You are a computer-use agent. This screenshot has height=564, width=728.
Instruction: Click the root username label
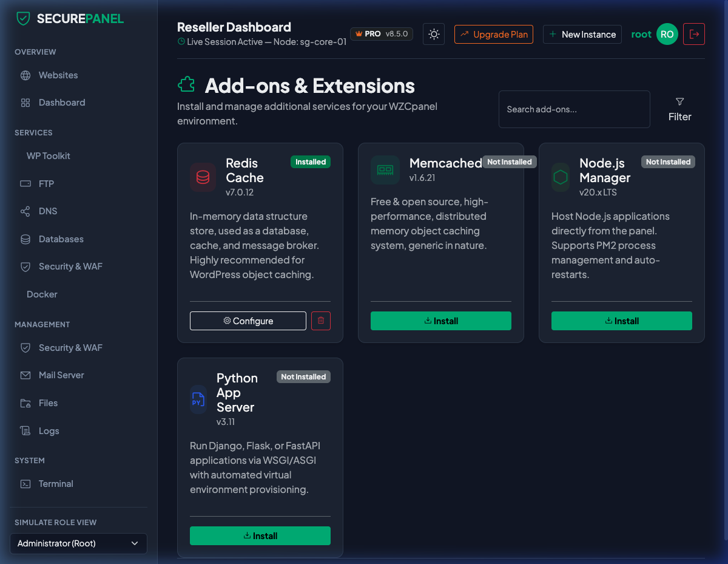tap(641, 34)
